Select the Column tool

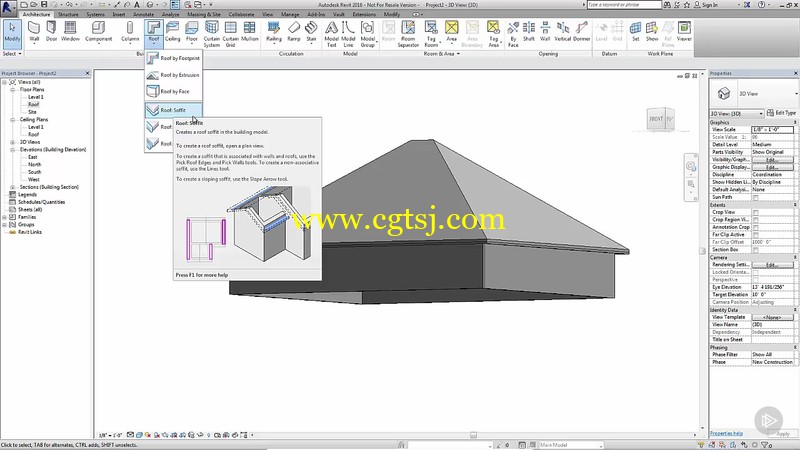coord(130,32)
